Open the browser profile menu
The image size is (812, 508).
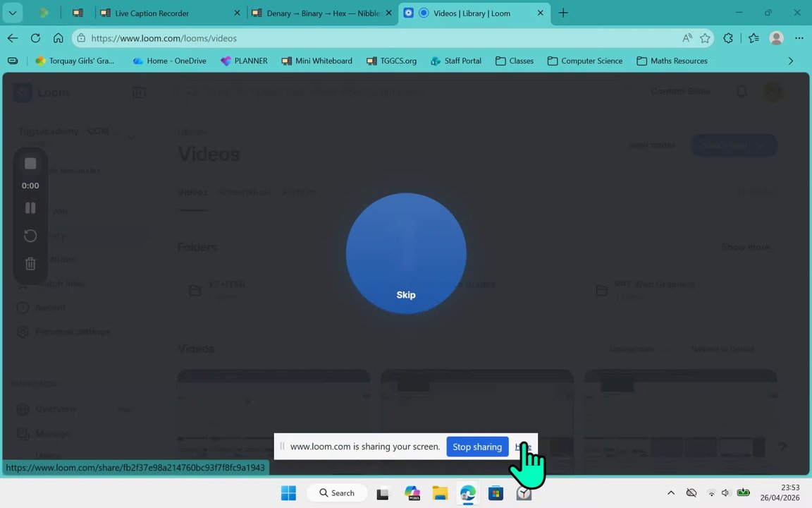[776, 38]
